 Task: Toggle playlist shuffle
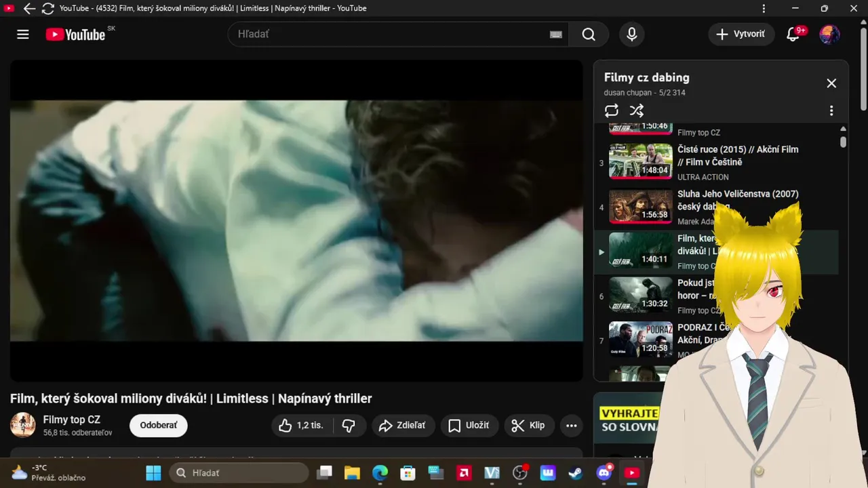click(636, 110)
